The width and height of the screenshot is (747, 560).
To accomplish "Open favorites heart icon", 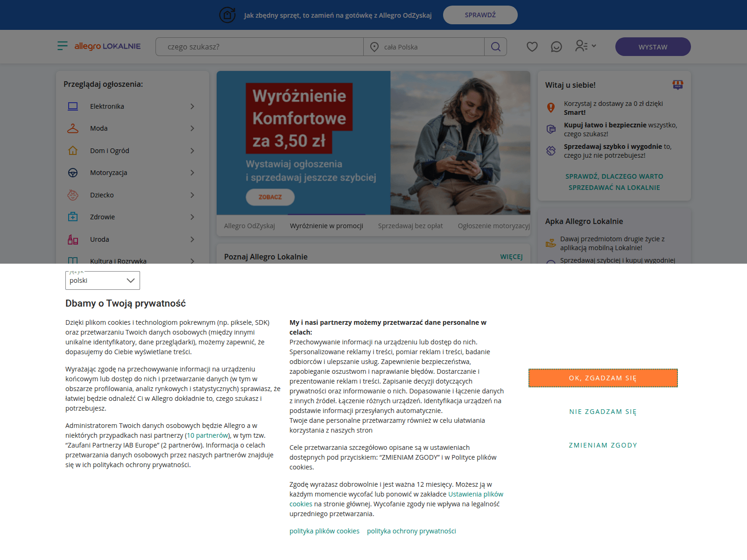I will point(532,47).
